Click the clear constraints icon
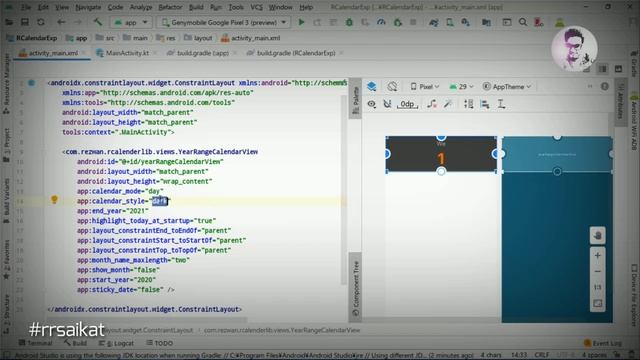 point(431,104)
